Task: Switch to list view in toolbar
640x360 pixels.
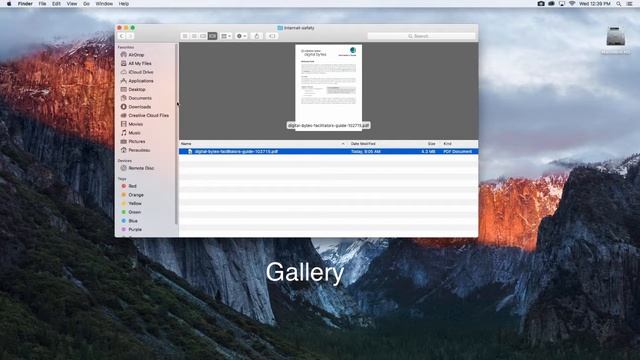Action: [194, 36]
